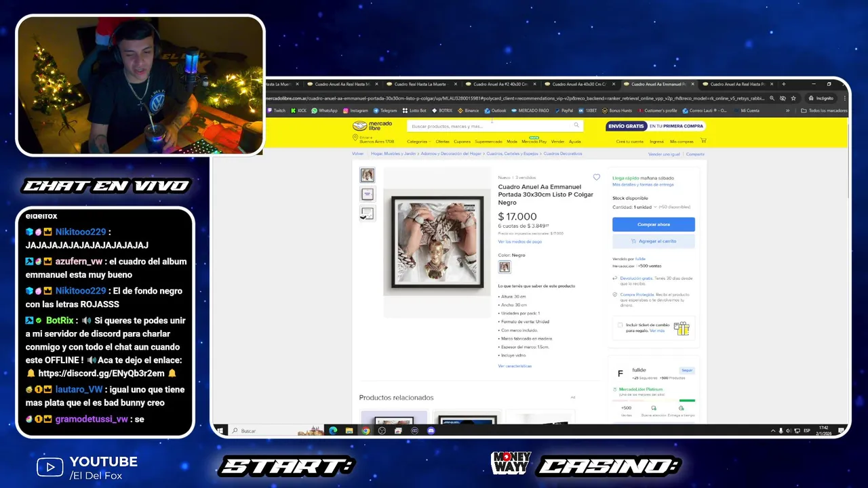Open the Bonus Hunts bookmark
868x488 pixels.
point(617,110)
